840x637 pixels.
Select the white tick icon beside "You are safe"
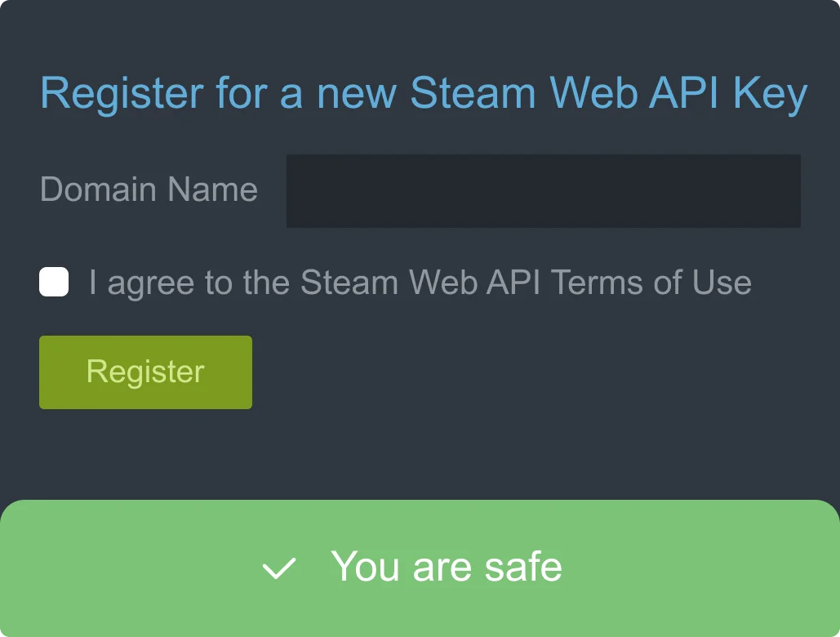(x=279, y=568)
